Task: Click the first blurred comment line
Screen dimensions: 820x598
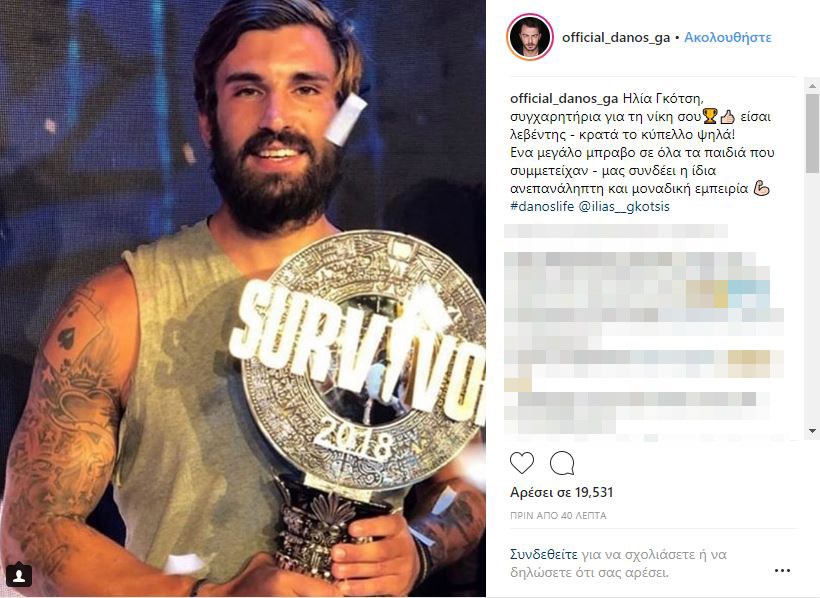Action: click(616, 231)
